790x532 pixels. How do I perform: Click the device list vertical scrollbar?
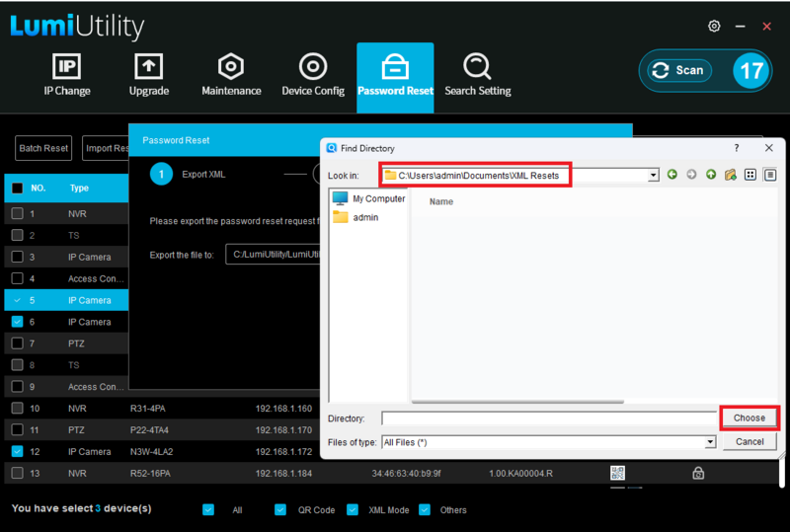tap(781, 474)
